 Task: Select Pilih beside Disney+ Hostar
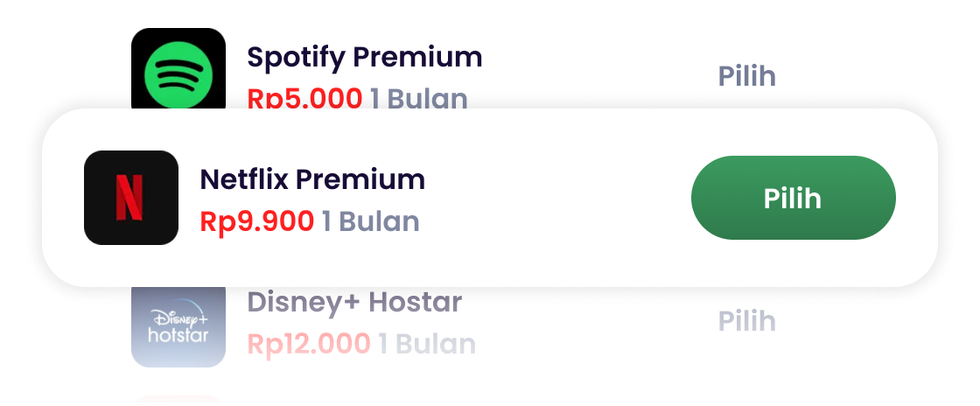point(747,321)
